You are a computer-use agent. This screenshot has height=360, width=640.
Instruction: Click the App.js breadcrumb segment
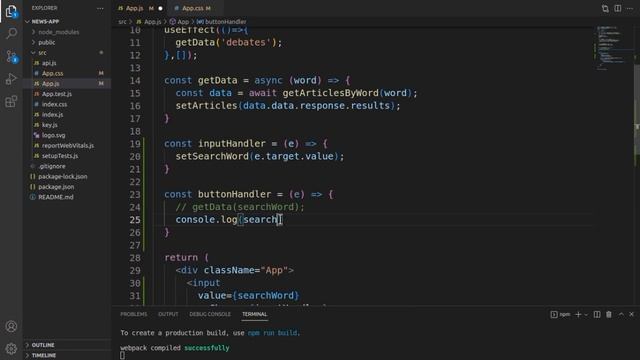pyautogui.click(x=149, y=22)
